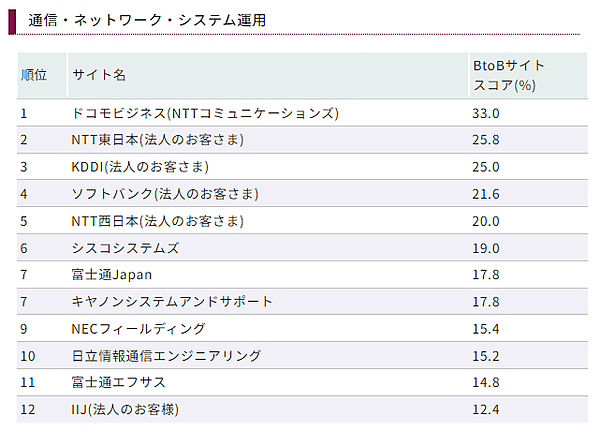Click the 33.0 score value
Viewport: 600px width, 431px height.
pos(485,113)
